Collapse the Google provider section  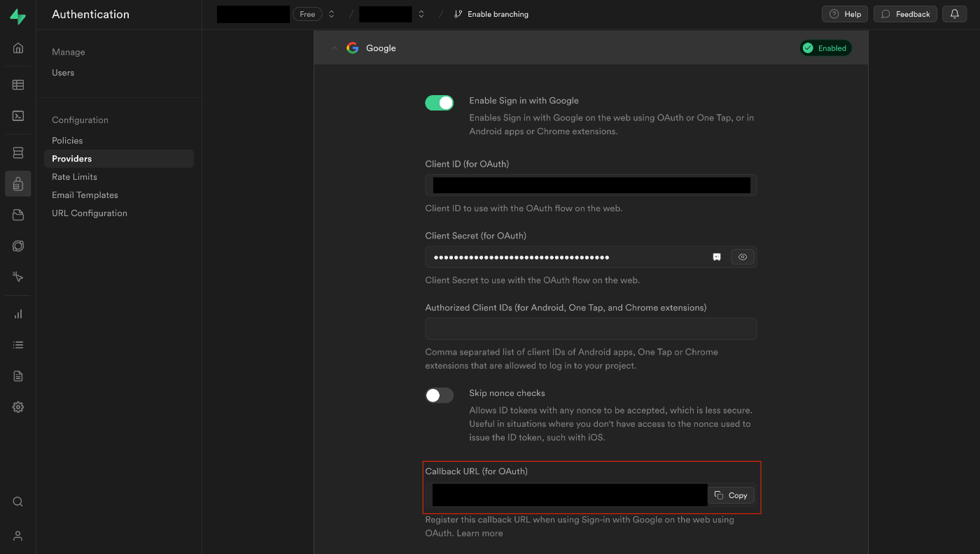334,48
